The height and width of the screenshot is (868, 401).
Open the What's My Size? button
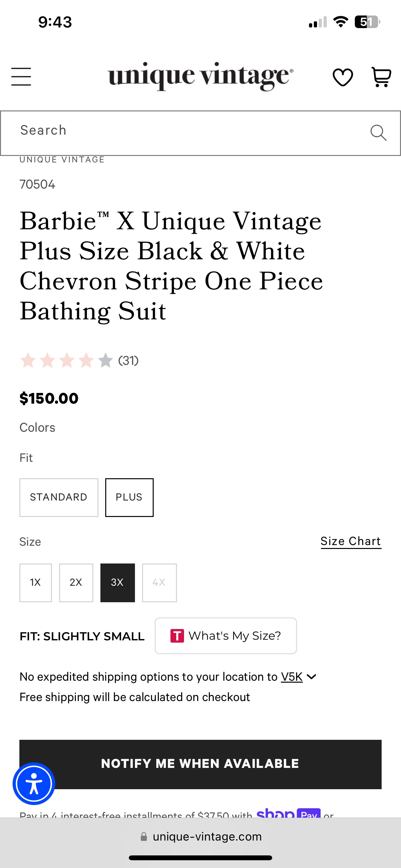point(225,636)
